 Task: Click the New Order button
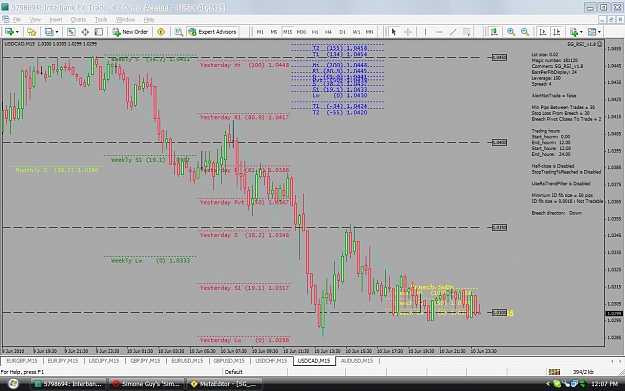click(x=130, y=32)
